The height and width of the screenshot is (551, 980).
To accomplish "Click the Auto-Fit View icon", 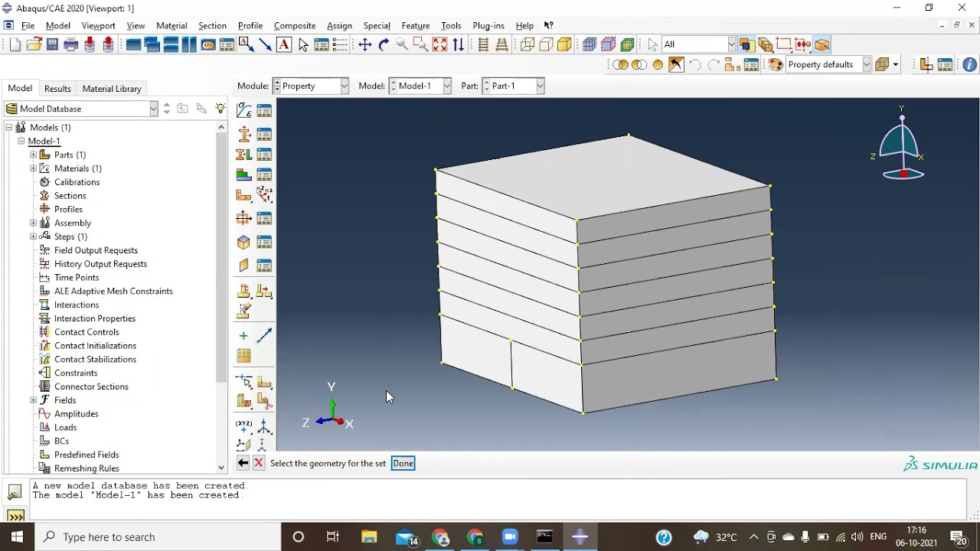I will 439,45.
